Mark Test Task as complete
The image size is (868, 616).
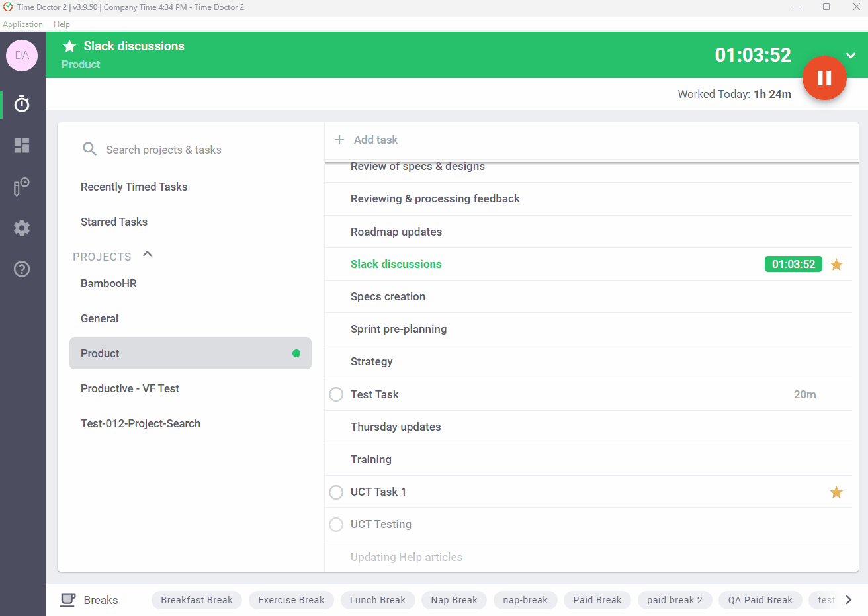(x=336, y=394)
